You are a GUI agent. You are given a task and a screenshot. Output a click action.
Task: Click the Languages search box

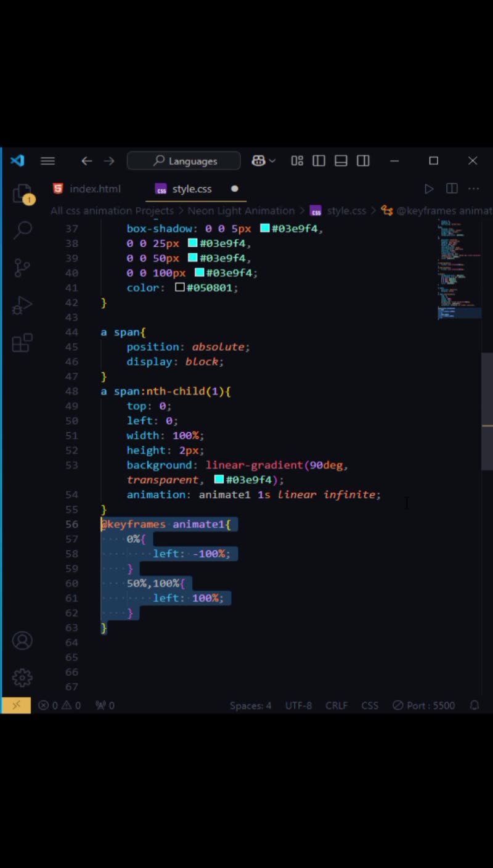coord(184,161)
